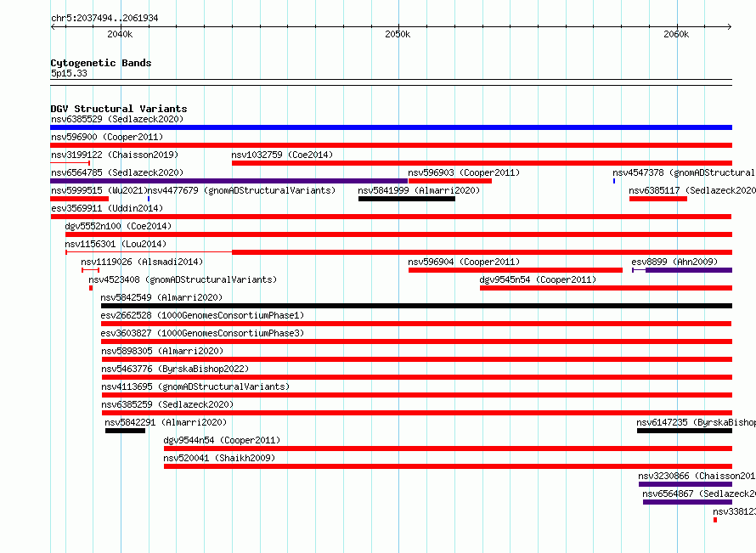Click the purple nsv6564785 variant bar
This screenshot has width=756, height=553.
(229, 181)
